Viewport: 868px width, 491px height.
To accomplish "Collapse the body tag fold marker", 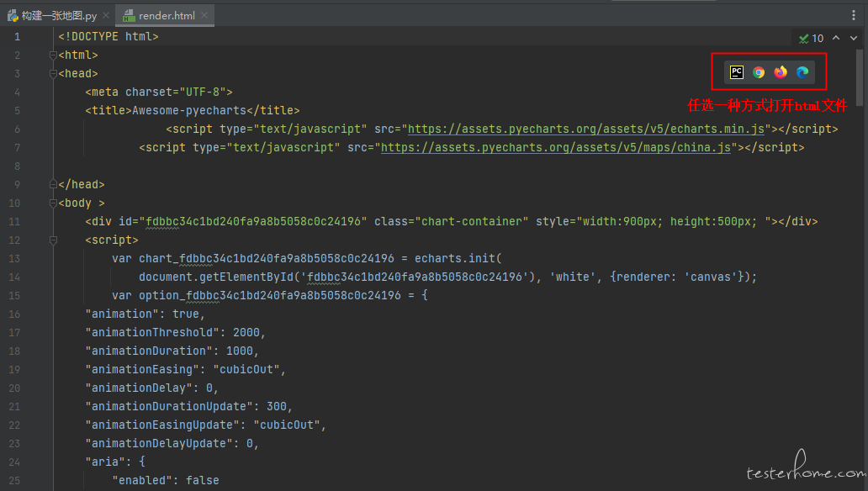I will tap(53, 203).
